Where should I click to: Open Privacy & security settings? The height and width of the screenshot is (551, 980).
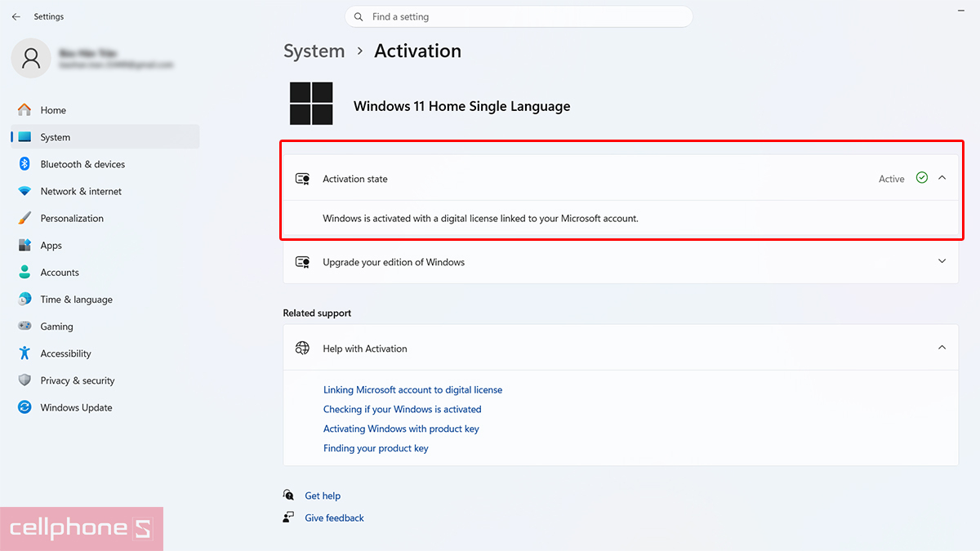point(105,380)
